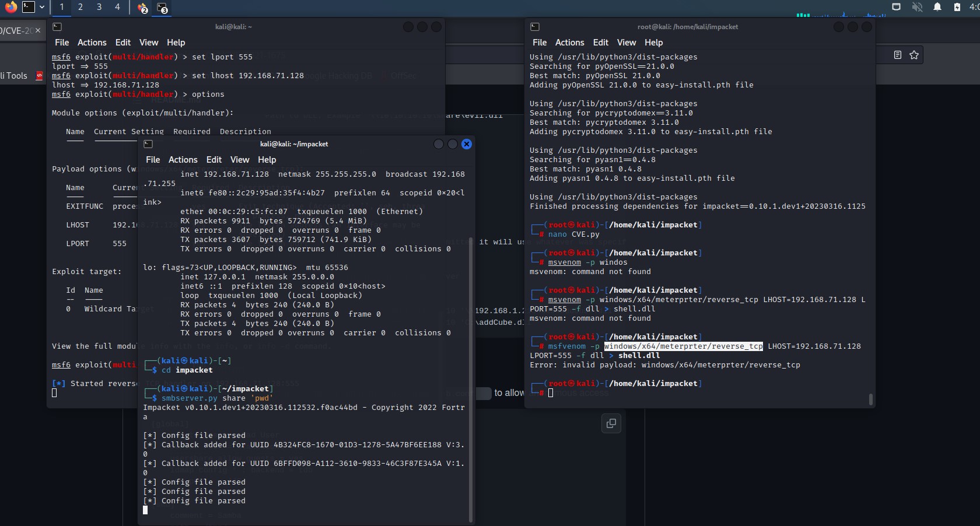This screenshot has height=526, width=980.
Task: Close the CVE browser tab
Action: [38, 30]
